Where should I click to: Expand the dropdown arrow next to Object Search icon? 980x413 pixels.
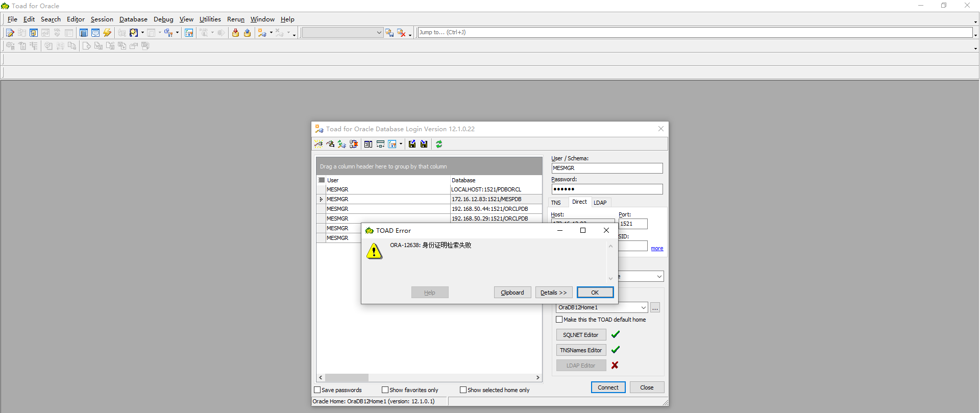pos(142,33)
